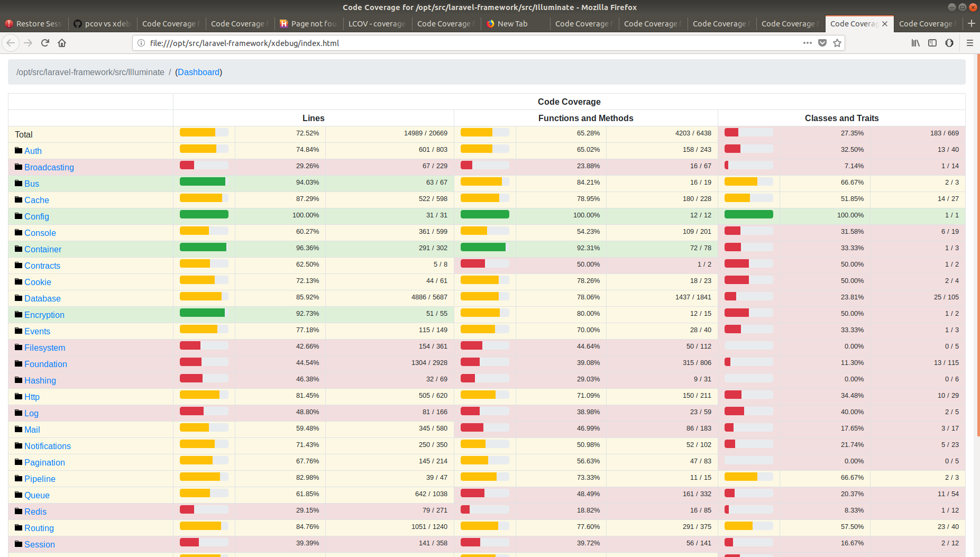Open the Firefox home page icon

62,43
